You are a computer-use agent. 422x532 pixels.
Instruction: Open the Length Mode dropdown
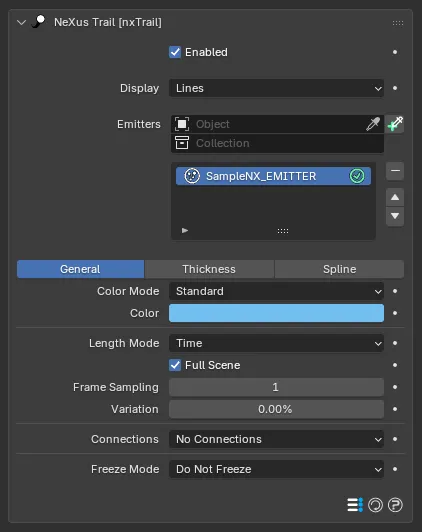coord(276,343)
